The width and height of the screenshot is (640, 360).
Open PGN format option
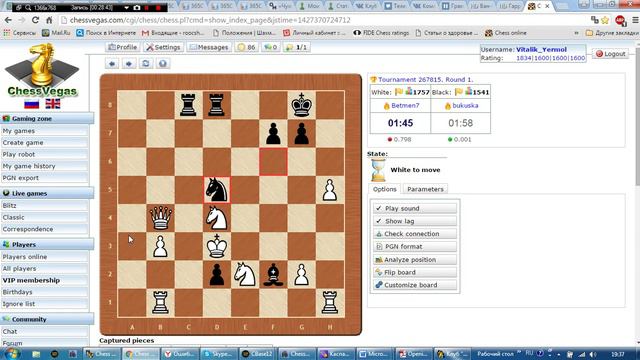click(415, 247)
